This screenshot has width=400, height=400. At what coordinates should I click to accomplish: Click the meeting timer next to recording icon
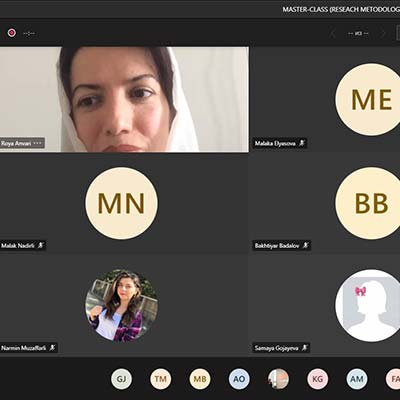point(29,33)
